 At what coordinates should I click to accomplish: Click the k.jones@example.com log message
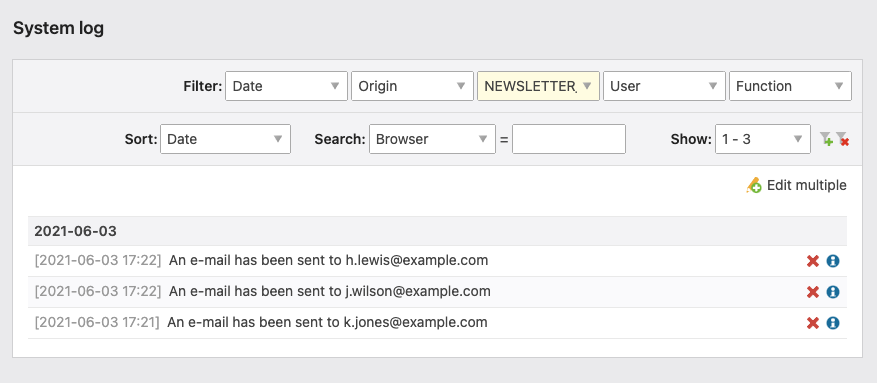click(327, 323)
